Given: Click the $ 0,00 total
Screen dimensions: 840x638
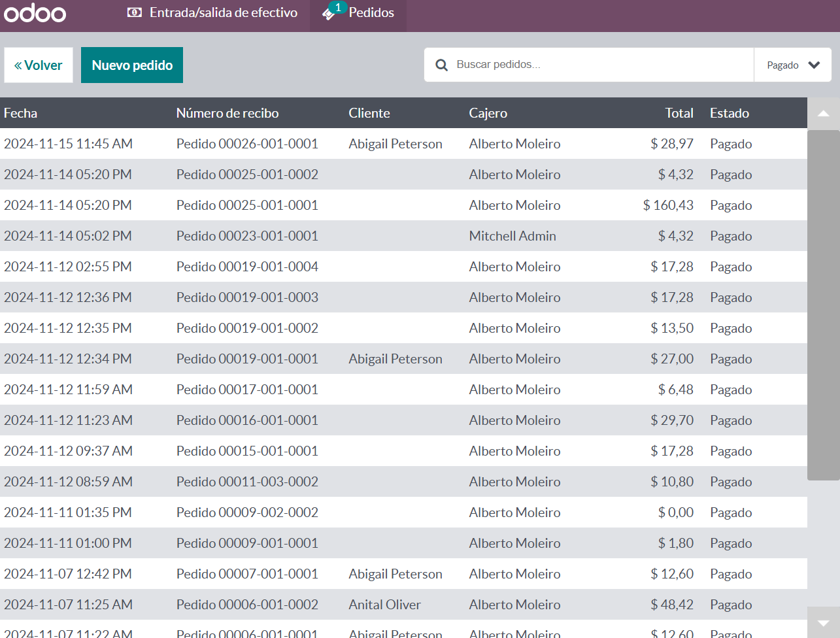Looking at the screenshot, I should click(676, 512).
